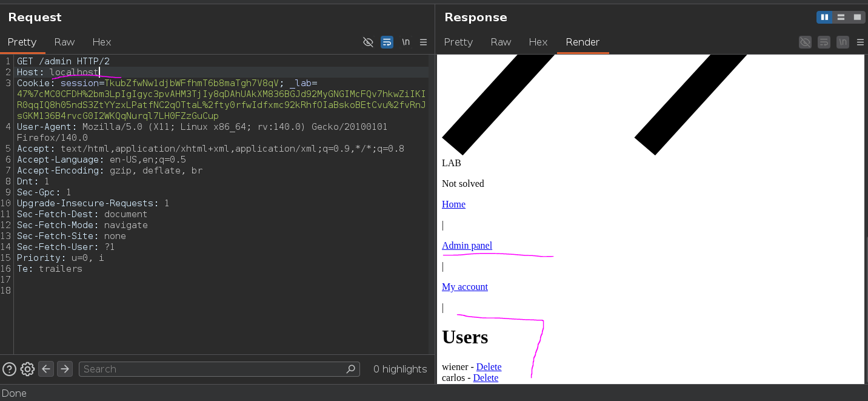Focus the Search input field

(219, 369)
